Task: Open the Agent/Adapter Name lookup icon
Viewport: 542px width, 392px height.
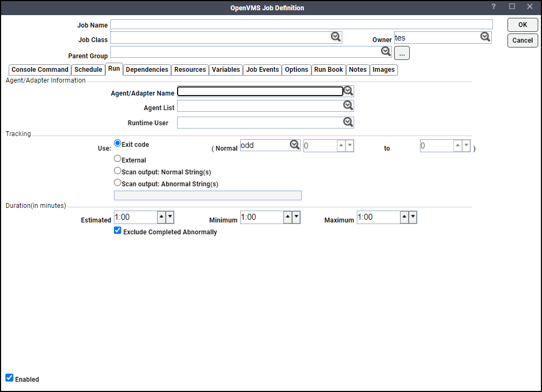Action: (348, 91)
